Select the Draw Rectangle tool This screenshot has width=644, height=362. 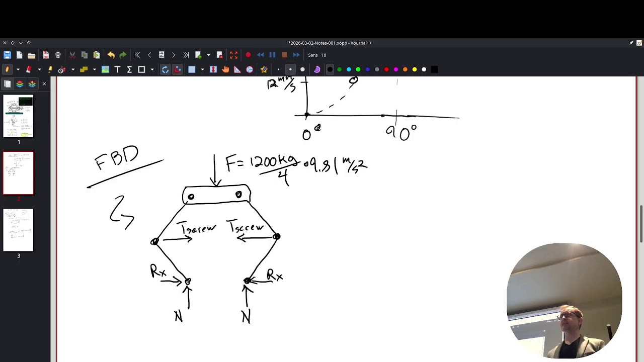tap(141, 69)
